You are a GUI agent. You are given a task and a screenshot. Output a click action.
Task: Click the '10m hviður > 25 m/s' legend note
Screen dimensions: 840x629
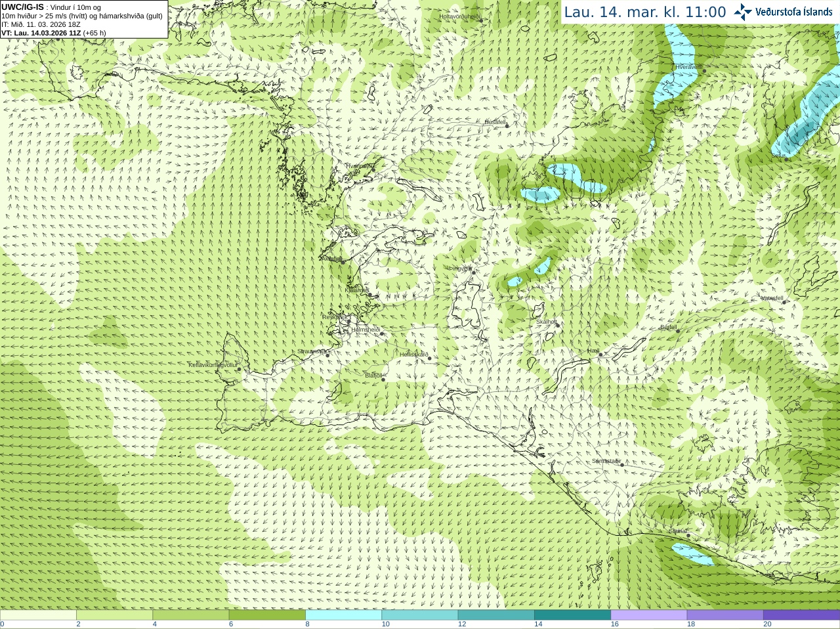coord(82,16)
